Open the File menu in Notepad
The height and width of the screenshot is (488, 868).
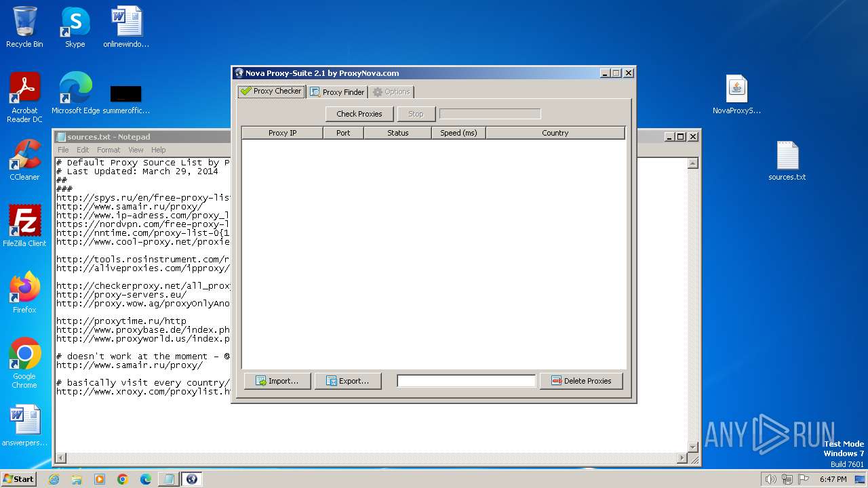[x=63, y=150]
